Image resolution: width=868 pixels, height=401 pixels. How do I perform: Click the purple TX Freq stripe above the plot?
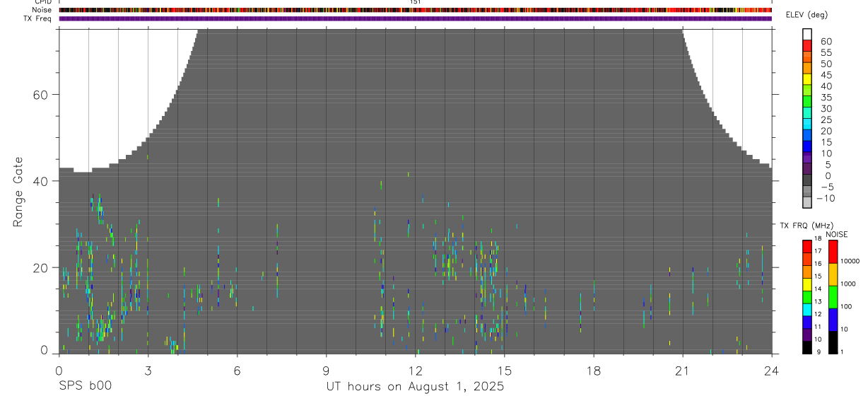[x=416, y=18]
